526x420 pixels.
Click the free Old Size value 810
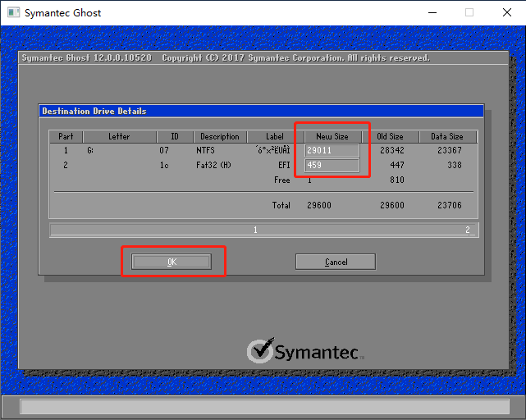[397, 180]
